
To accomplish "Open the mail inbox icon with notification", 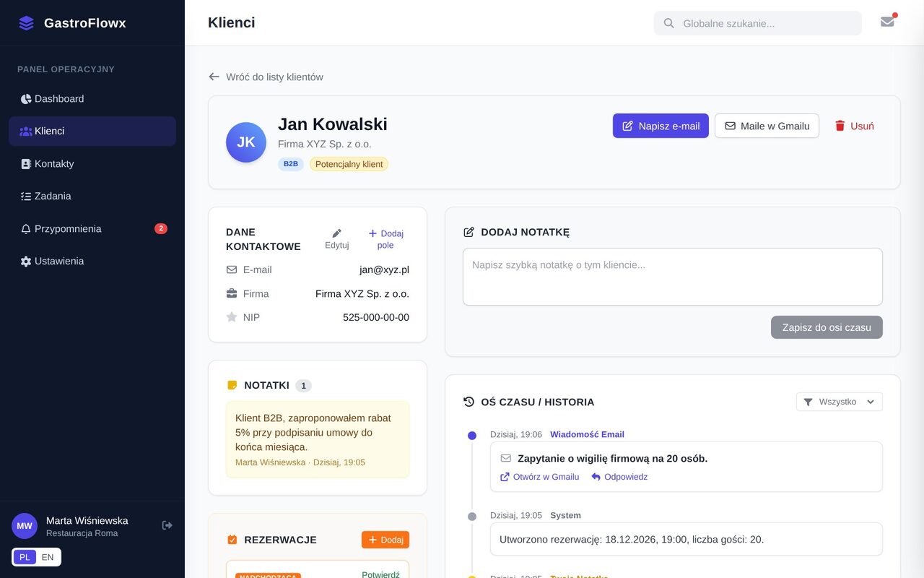I will click(x=887, y=22).
